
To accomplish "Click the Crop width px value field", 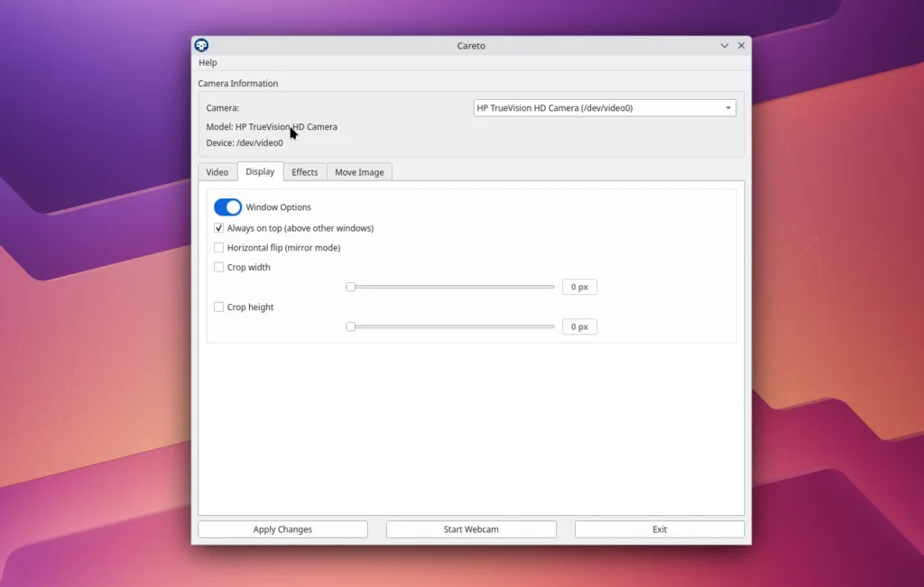I will click(x=579, y=288).
